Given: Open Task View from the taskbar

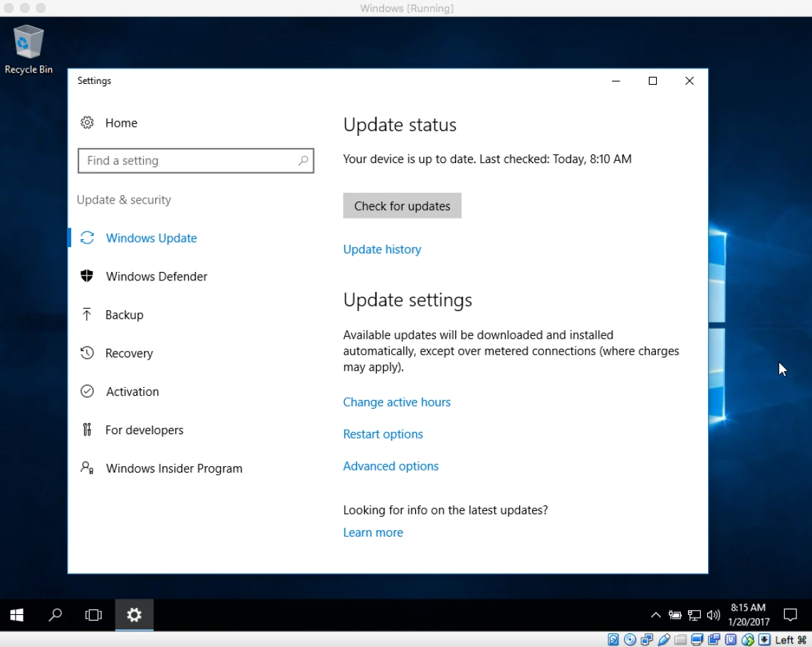Looking at the screenshot, I should click(94, 615).
